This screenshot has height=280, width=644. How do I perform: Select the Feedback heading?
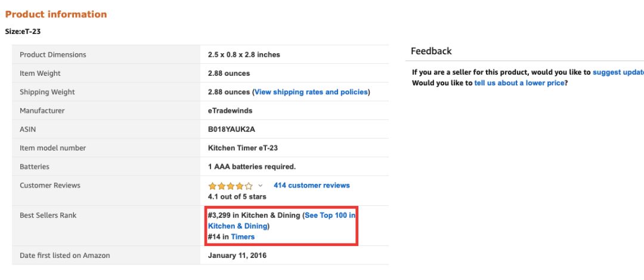[431, 51]
